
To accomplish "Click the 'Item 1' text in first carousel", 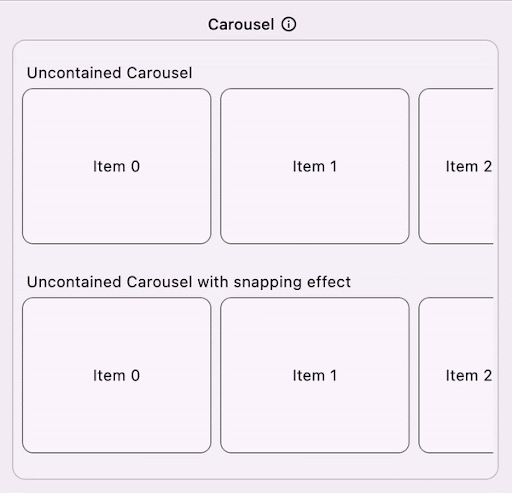I will coord(315,166).
